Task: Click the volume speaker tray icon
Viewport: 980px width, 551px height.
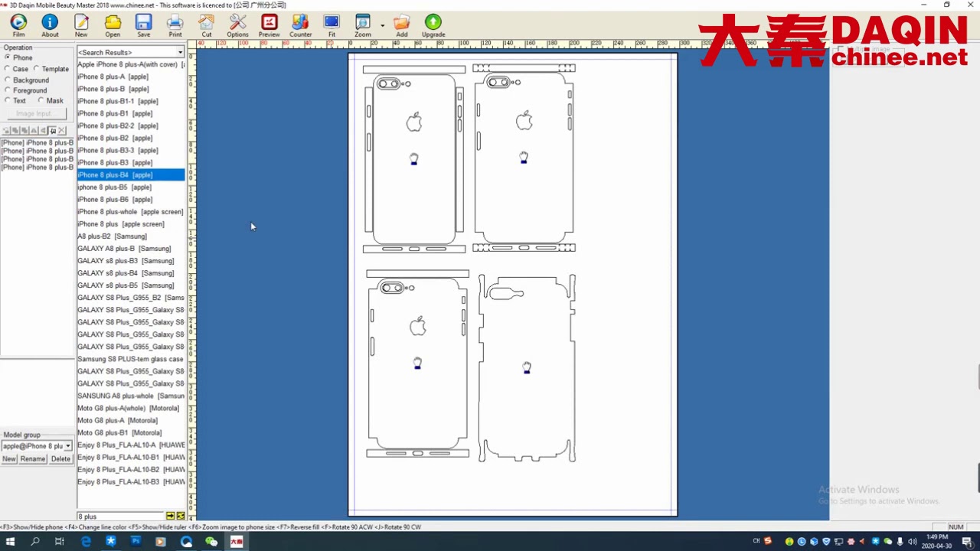Action: [912, 542]
